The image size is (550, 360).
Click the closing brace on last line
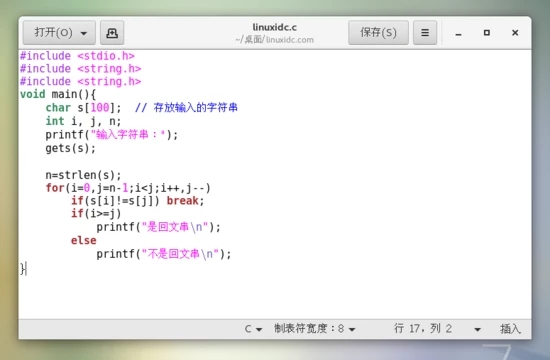[22, 269]
